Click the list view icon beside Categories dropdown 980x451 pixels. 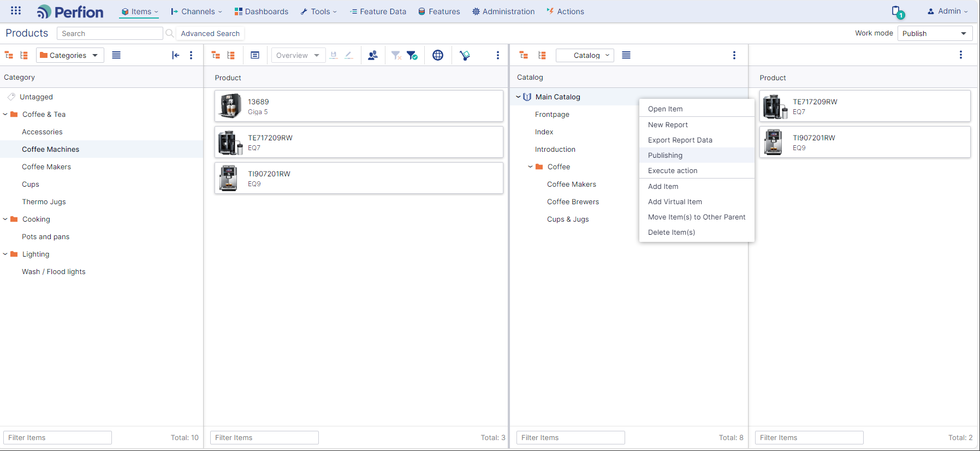(x=116, y=55)
